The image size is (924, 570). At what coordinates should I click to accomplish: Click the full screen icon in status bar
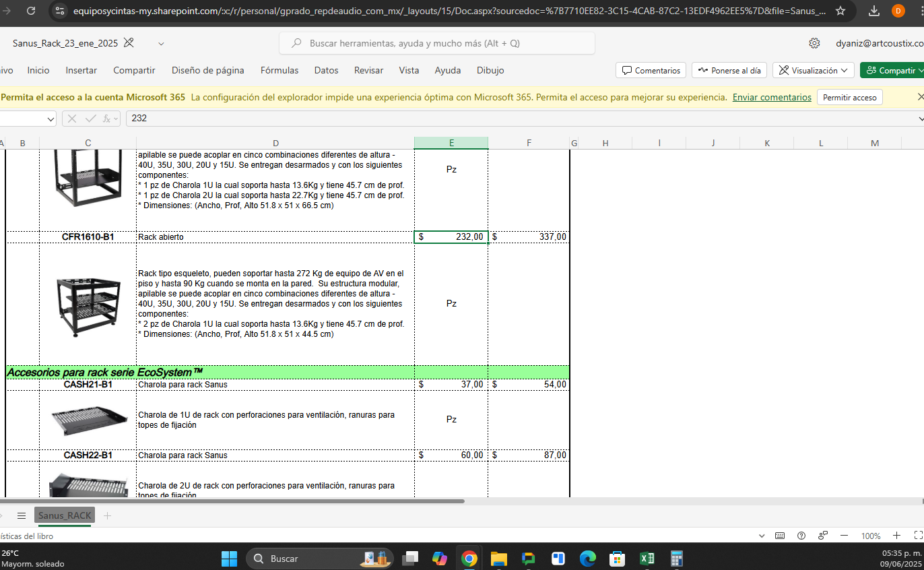918,536
